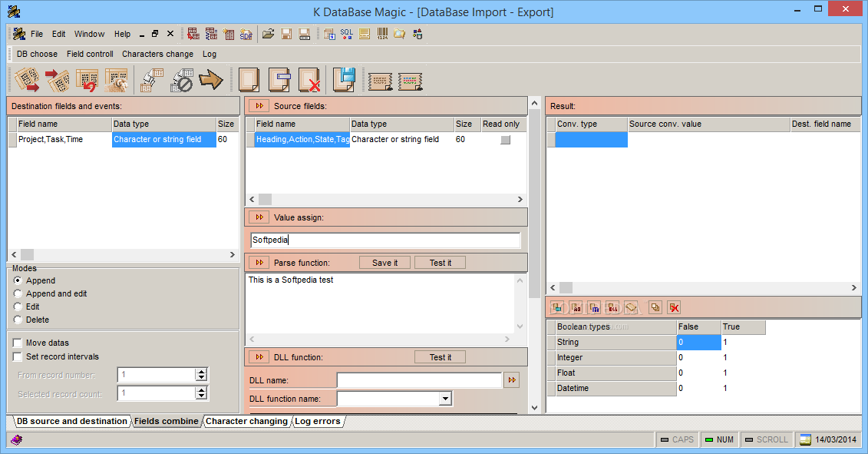The image size is (868, 454).
Task: Switch to the Log errors tab
Action: pyautogui.click(x=317, y=421)
